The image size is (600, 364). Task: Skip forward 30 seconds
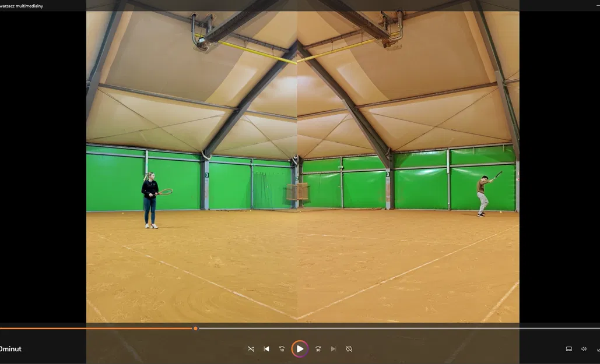pos(318,348)
